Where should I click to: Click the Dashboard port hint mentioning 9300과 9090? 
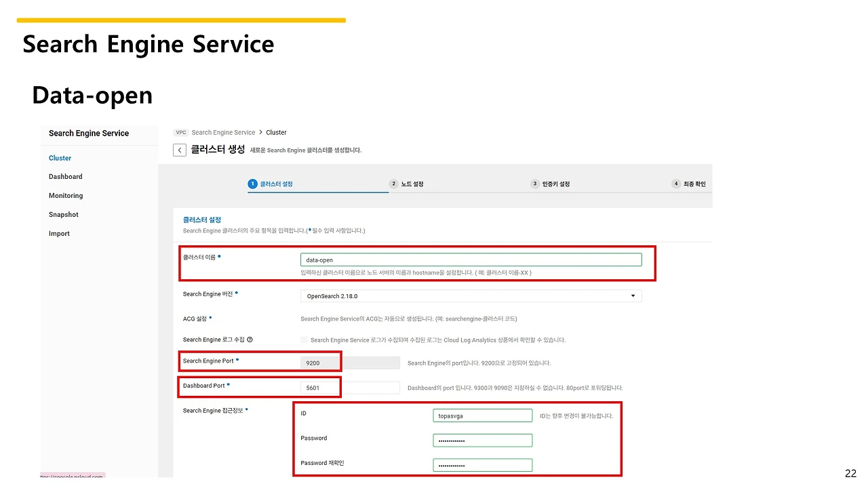[x=515, y=388]
